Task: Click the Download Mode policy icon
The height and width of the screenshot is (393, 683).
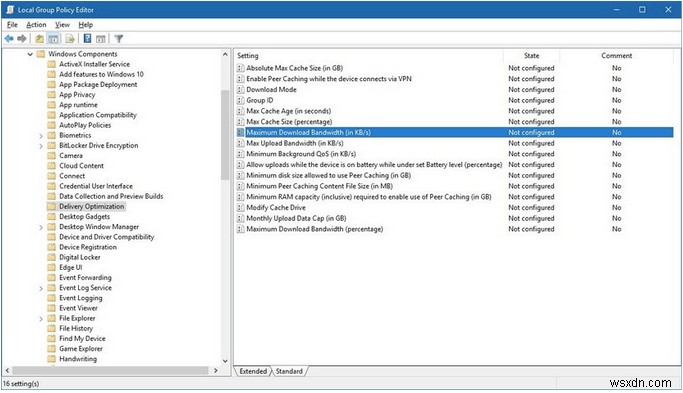Action: 240,89
